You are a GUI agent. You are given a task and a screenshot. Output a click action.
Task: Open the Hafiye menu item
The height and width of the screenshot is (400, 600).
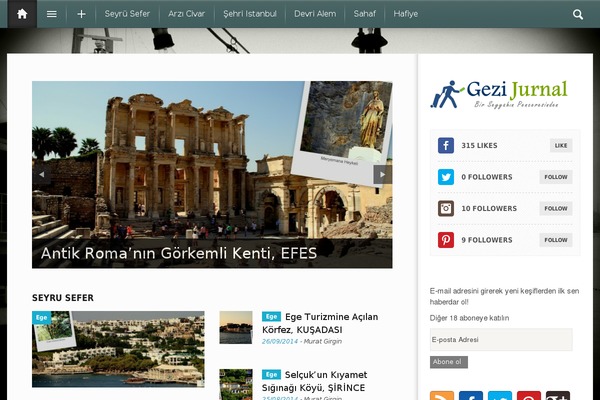pos(405,14)
